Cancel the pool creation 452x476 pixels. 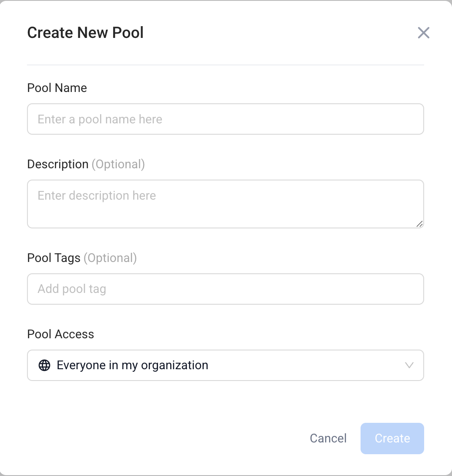click(x=328, y=439)
